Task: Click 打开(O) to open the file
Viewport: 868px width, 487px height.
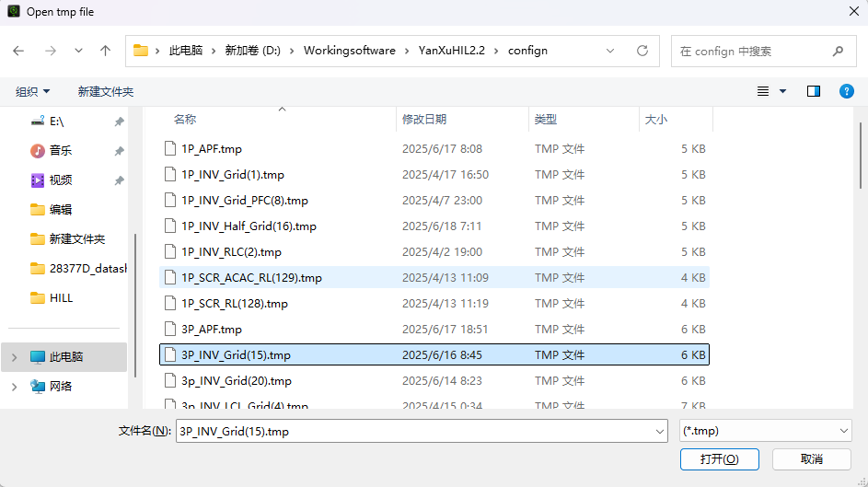Action: coord(720,459)
